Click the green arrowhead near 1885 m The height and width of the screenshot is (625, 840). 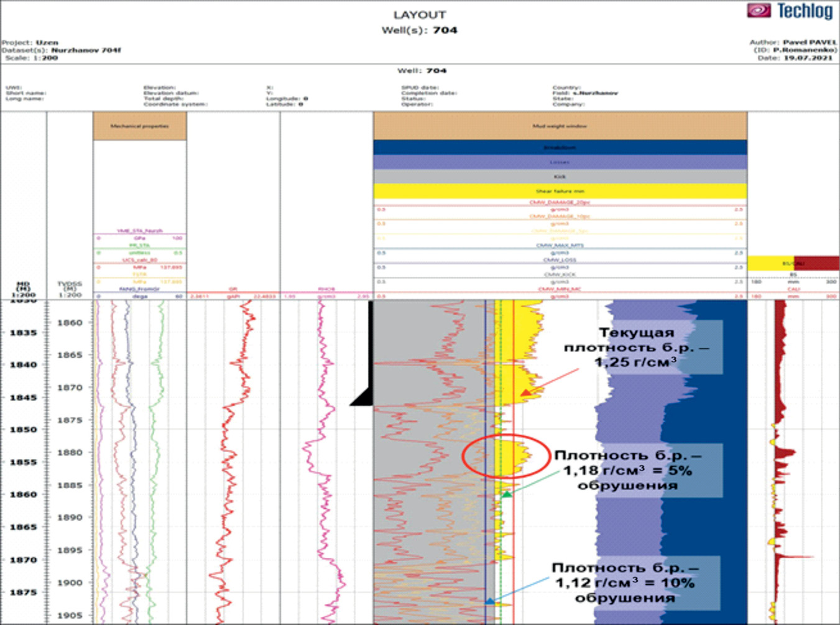click(507, 494)
